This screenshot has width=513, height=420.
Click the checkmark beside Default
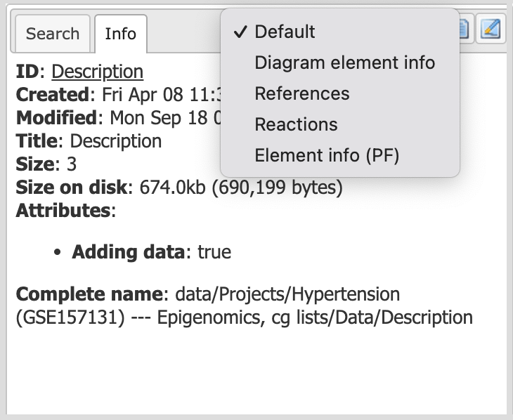[240, 32]
